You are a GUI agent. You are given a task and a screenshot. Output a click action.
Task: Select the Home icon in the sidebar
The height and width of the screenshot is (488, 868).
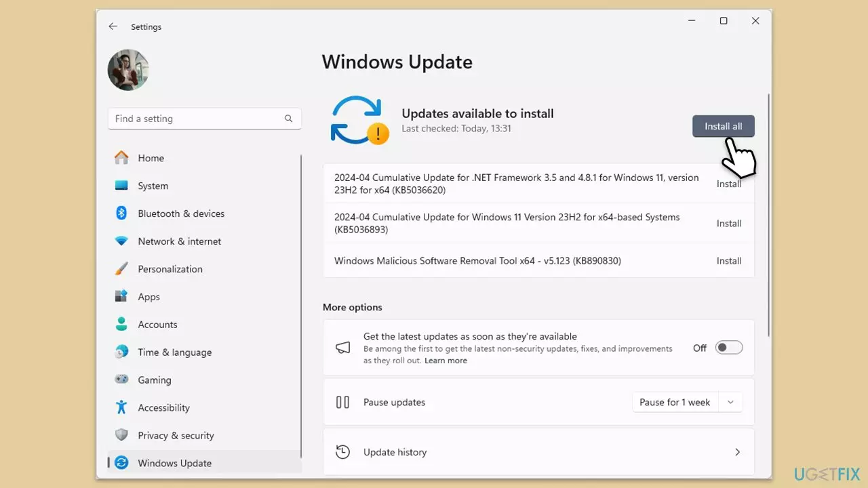click(x=121, y=157)
